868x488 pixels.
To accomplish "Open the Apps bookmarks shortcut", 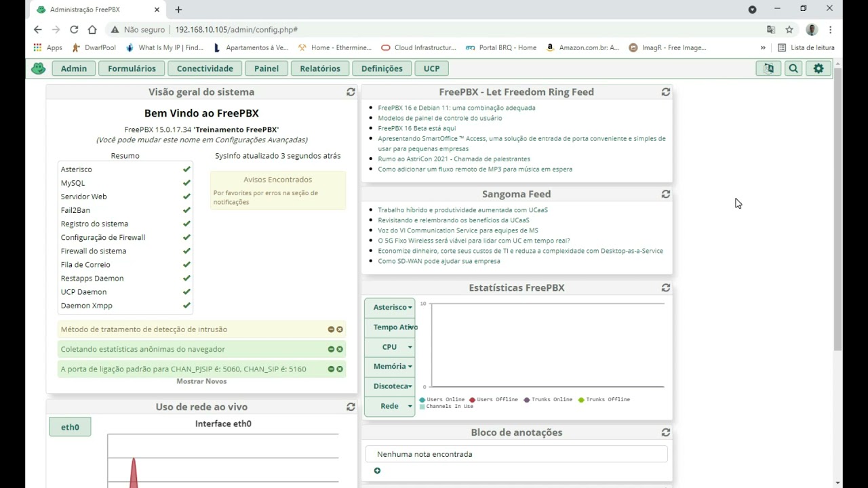I will (x=47, y=47).
